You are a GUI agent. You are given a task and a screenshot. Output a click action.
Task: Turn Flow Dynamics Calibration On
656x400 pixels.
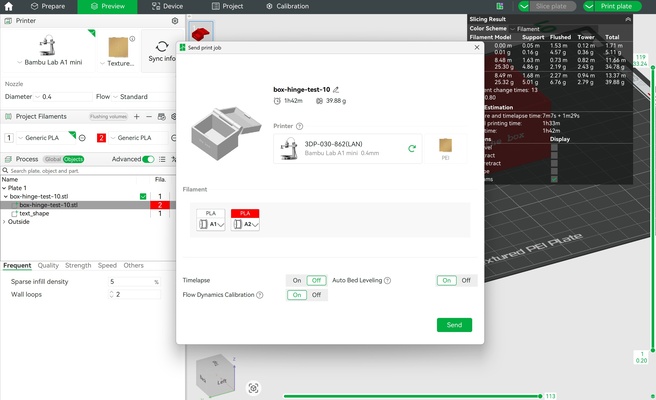click(x=297, y=295)
